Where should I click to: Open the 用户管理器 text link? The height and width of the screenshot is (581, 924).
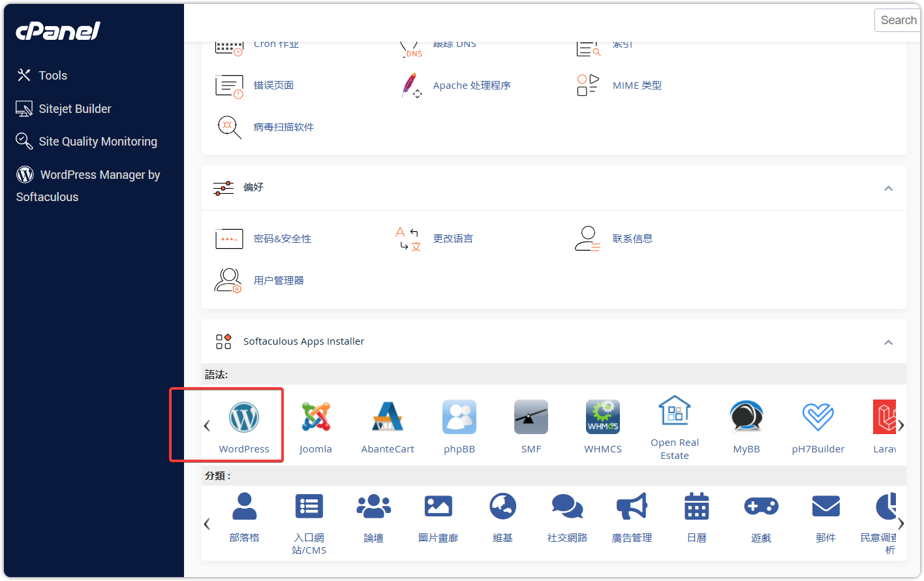pyautogui.click(x=279, y=281)
